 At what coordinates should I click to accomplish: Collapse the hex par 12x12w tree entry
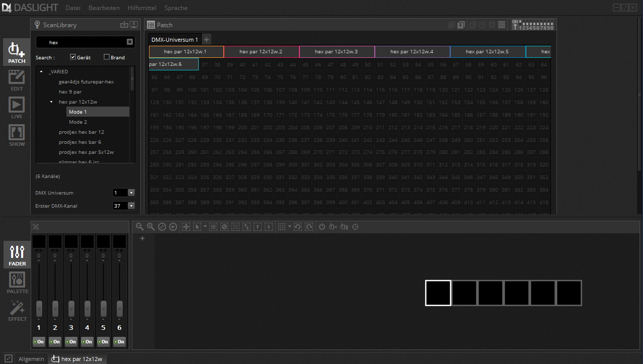(x=51, y=102)
